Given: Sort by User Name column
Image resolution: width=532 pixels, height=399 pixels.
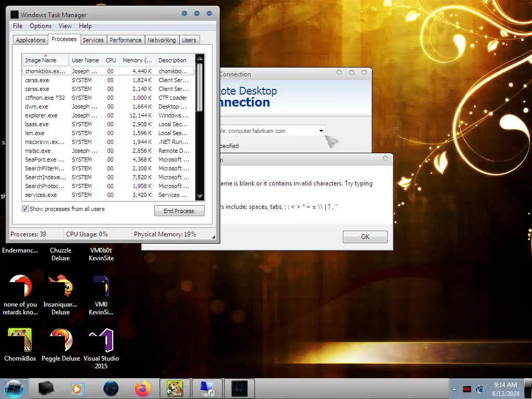Looking at the screenshot, I should [86, 60].
